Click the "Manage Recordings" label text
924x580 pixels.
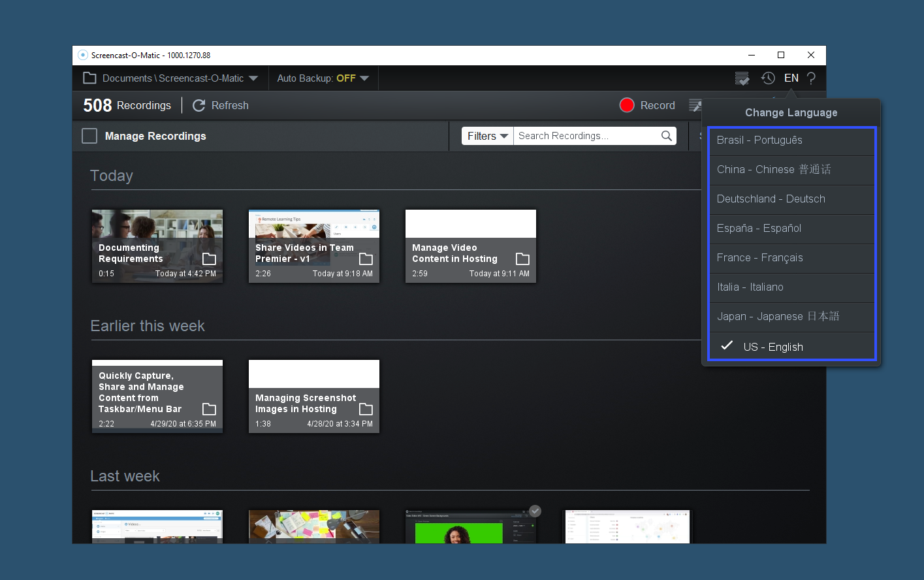pos(155,136)
